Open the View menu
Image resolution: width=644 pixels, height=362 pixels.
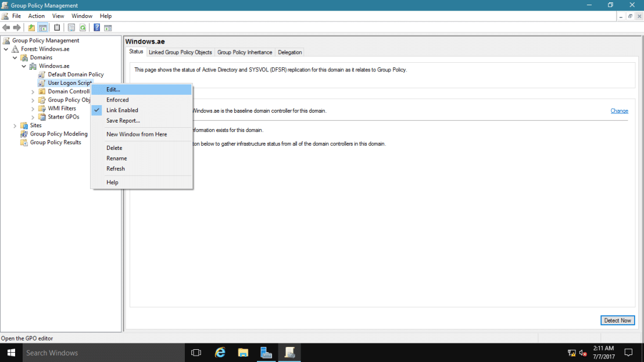tap(58, 16)
